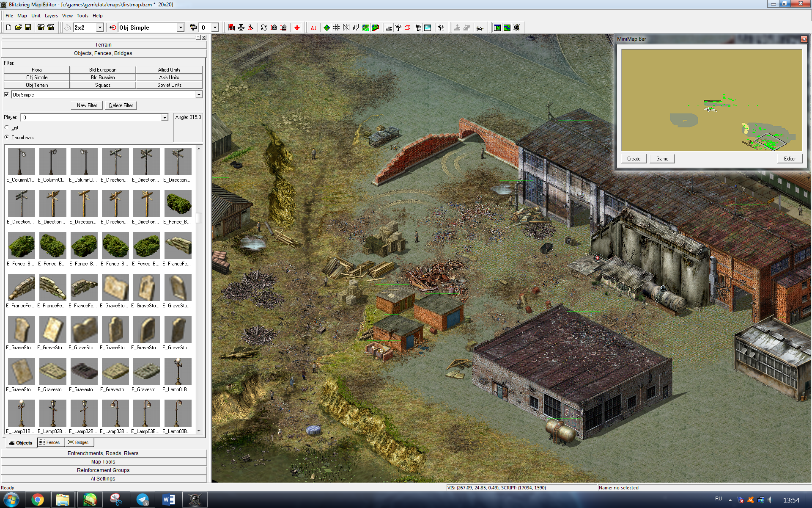
Task: Click the Open file folder icon
Action: click(x=18, y=28)
